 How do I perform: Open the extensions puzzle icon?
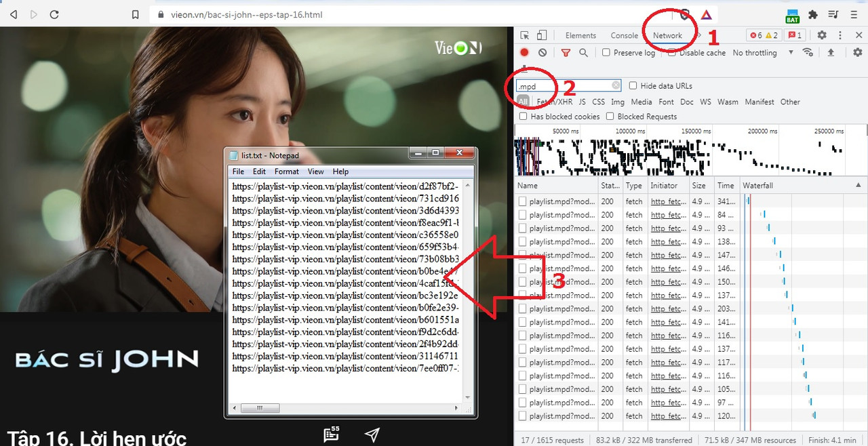point(813,14)
